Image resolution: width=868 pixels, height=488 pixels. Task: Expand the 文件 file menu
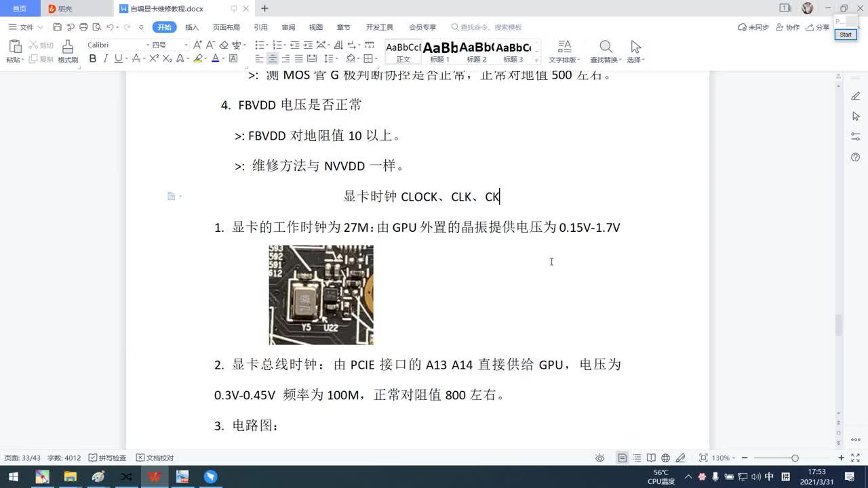click(26, 27)
